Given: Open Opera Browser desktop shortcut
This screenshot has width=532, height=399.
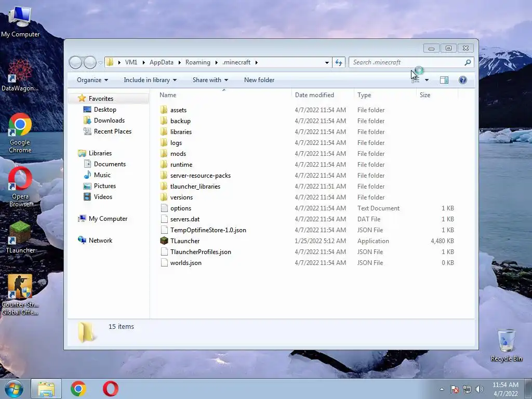Looking at the screenshot, I should 20,187.
